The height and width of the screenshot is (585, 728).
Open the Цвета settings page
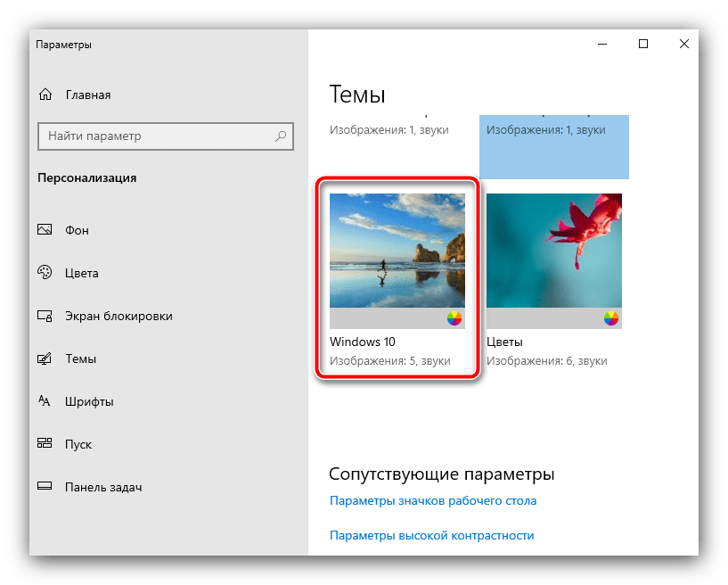pos(82,273)
